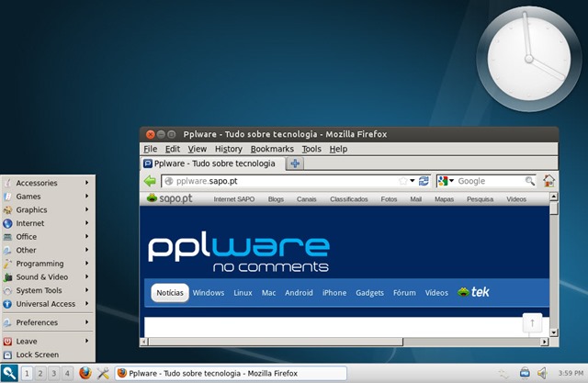Open the Bookmarks menu
The width and height of the screenshot is (588, 383).
point(272,149)
